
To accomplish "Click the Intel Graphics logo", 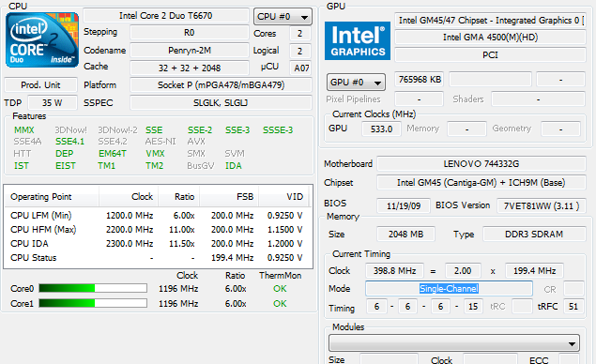I will click(x=358, y=40).
